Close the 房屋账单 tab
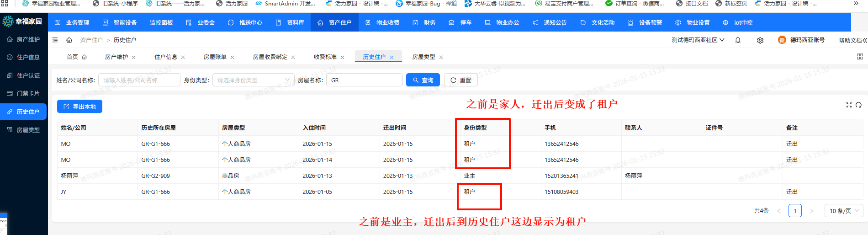Image resolution: width=868 pixels, height=235 pixels. (232, 58)
